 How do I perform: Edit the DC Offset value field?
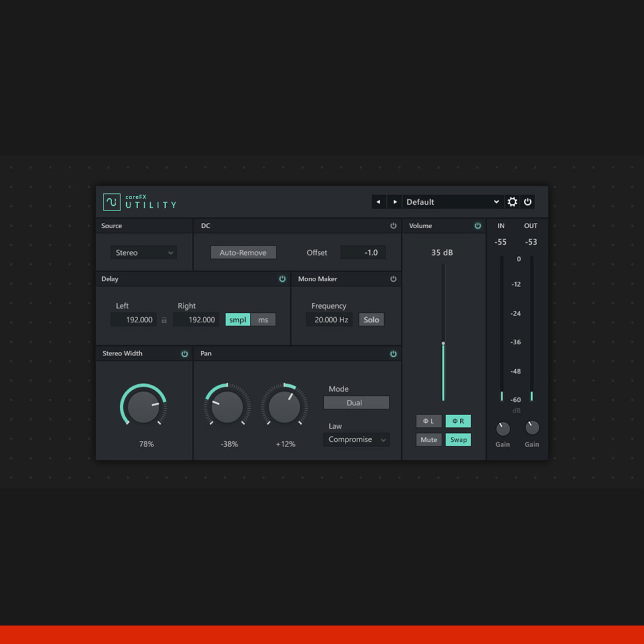point(363,252)
